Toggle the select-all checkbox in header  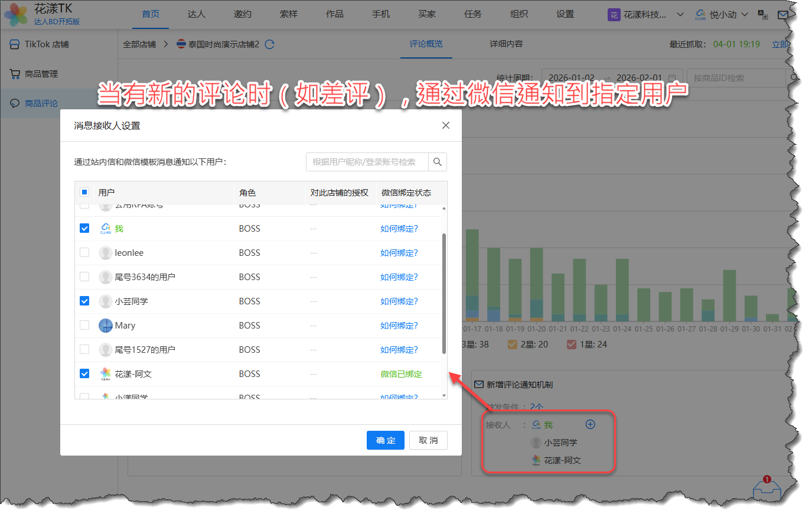pyautogui.click(x=84, y=192)
